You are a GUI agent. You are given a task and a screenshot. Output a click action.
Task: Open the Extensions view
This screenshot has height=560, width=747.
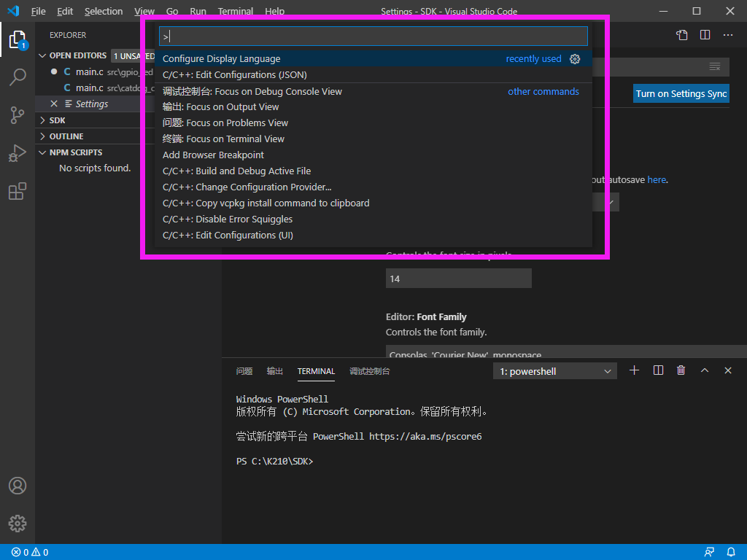[x=18, y=191]
